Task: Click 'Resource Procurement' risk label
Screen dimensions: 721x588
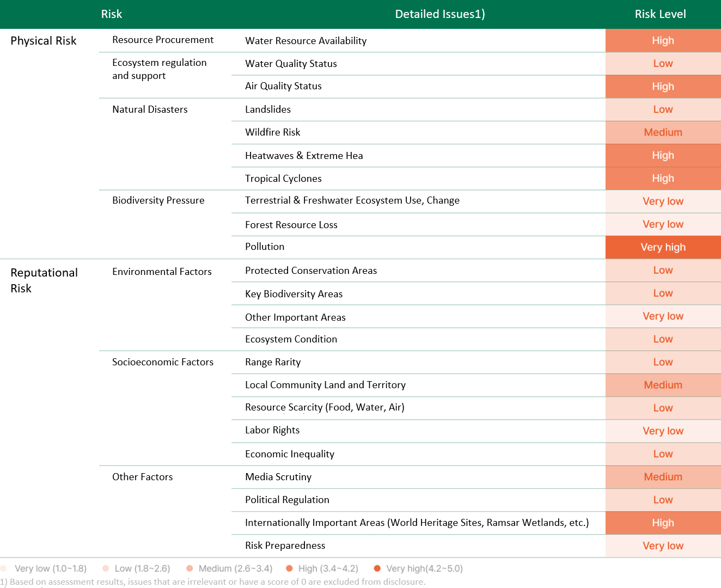Action: tap(163, 40)
